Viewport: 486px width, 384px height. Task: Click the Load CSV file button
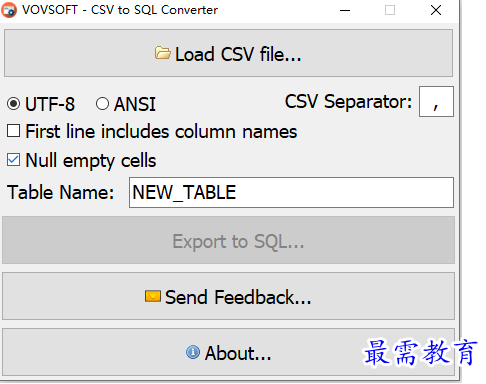pos(228,53)
